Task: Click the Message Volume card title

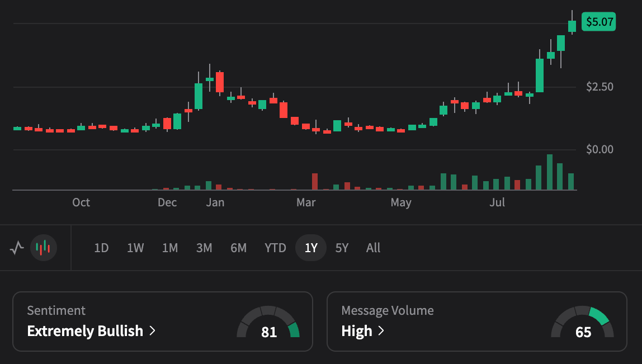Action: tap(388, 310)
